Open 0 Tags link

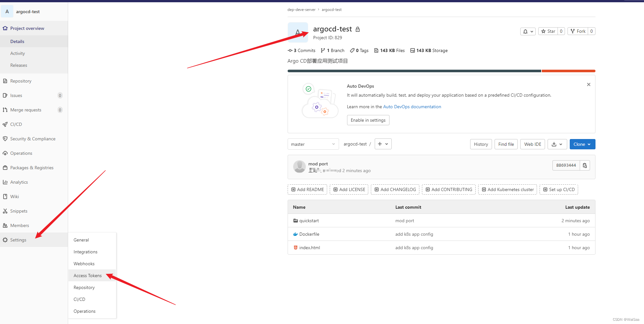(359, 50)
